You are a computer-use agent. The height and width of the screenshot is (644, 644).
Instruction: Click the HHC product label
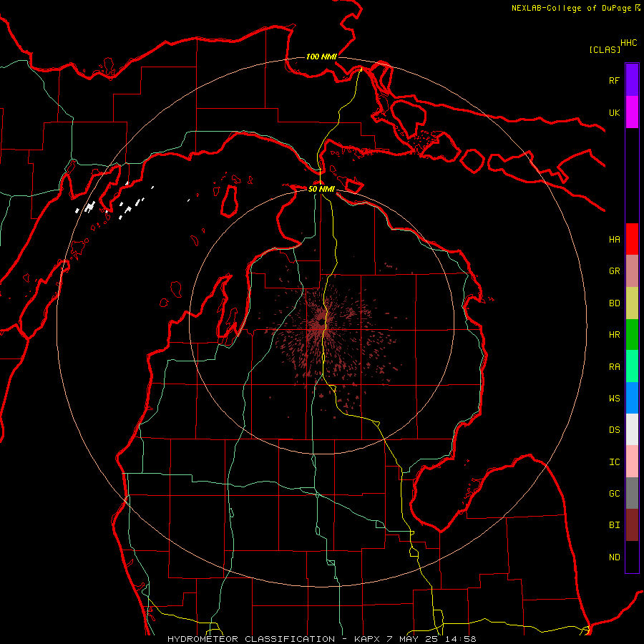pyautogui.click(x=628, y=43)
